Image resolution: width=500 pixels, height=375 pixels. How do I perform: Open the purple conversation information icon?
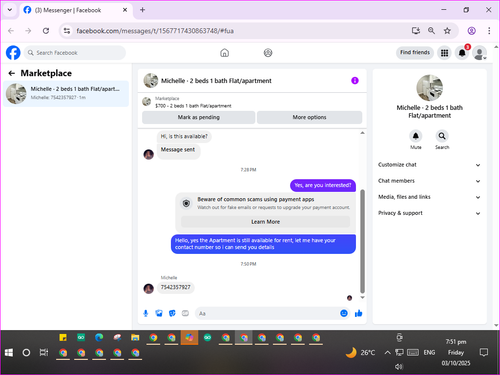355,81
